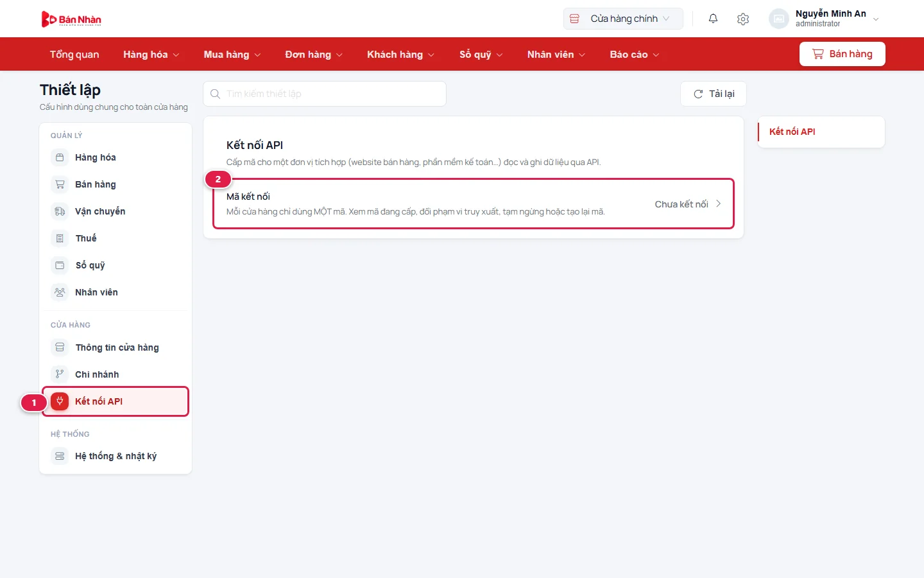The image size is (924, 578).
Task: Click the Bán Nhàn logo
Action: click(71, 19)
